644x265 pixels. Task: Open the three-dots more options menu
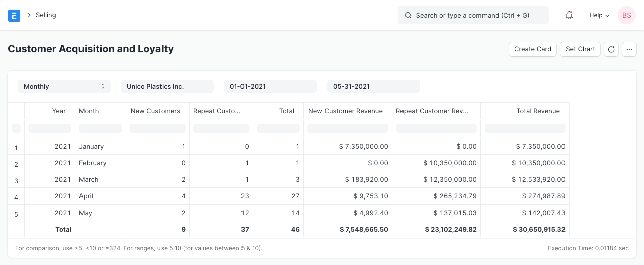tap(629, 49)
